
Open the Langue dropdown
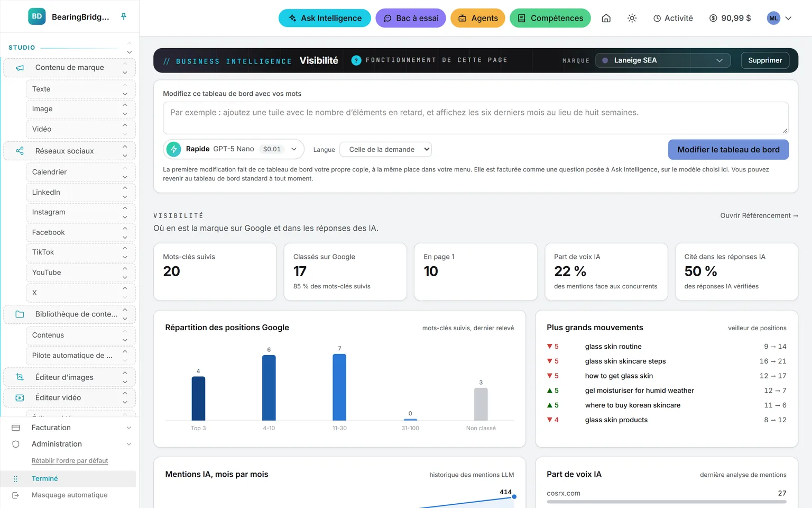coord(385,149)
